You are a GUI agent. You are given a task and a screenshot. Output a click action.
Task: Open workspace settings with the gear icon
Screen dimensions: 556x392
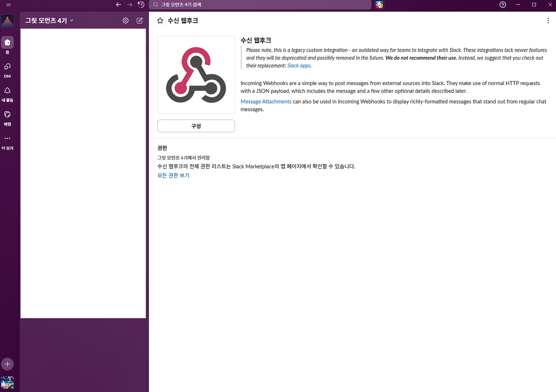point(125,20)
